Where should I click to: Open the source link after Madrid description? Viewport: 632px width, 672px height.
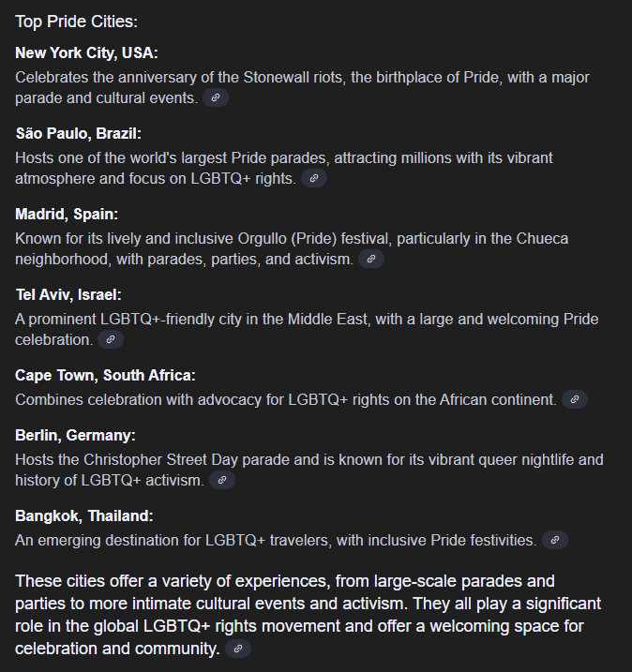[371, 259]
